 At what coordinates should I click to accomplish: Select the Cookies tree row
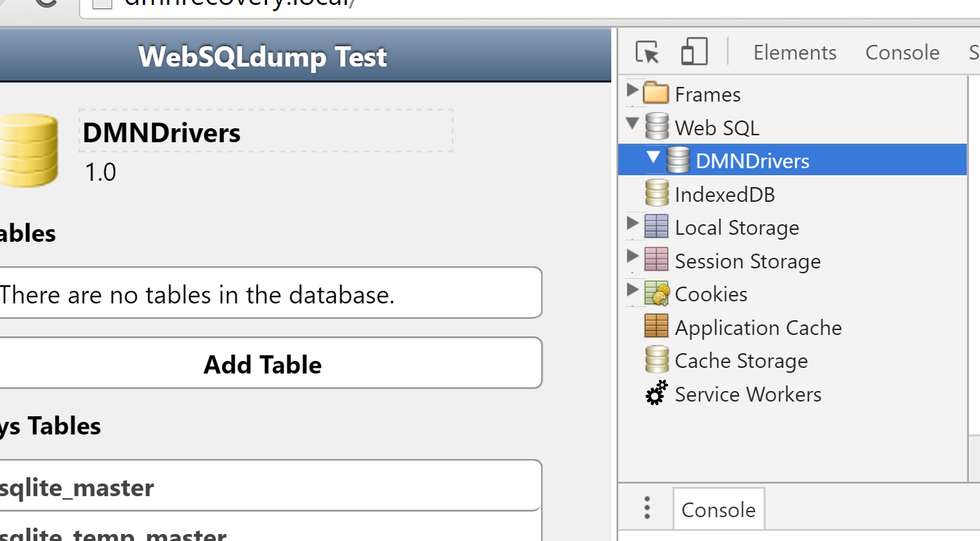coord(792,294)
